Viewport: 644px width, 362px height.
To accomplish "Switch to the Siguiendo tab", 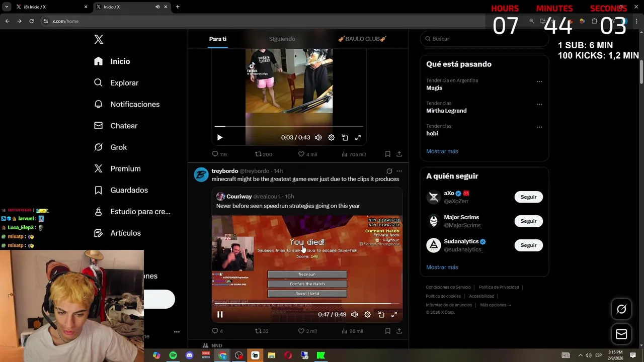I will pos(282,39).
